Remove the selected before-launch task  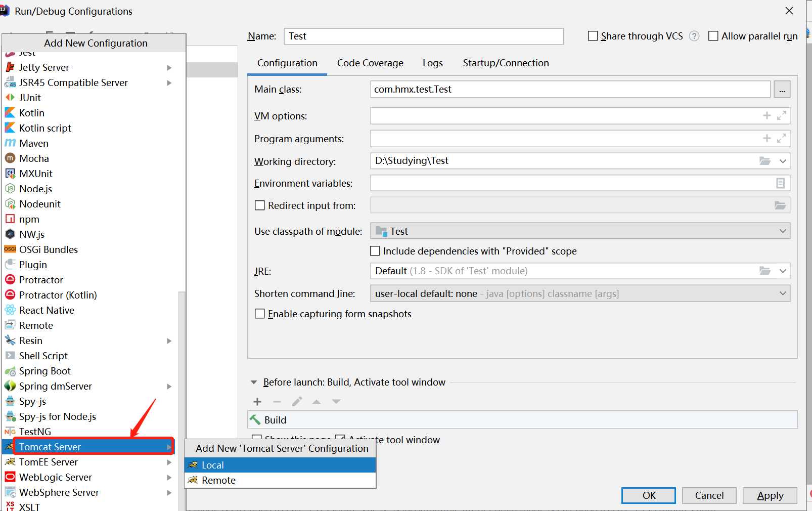pos(277,402)
